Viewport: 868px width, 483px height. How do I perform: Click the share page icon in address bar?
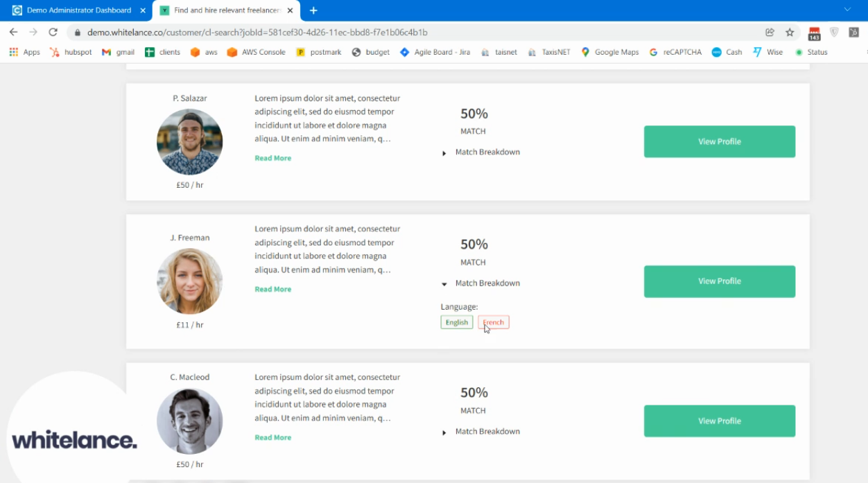pyautogui.click(x=770, y=32)
